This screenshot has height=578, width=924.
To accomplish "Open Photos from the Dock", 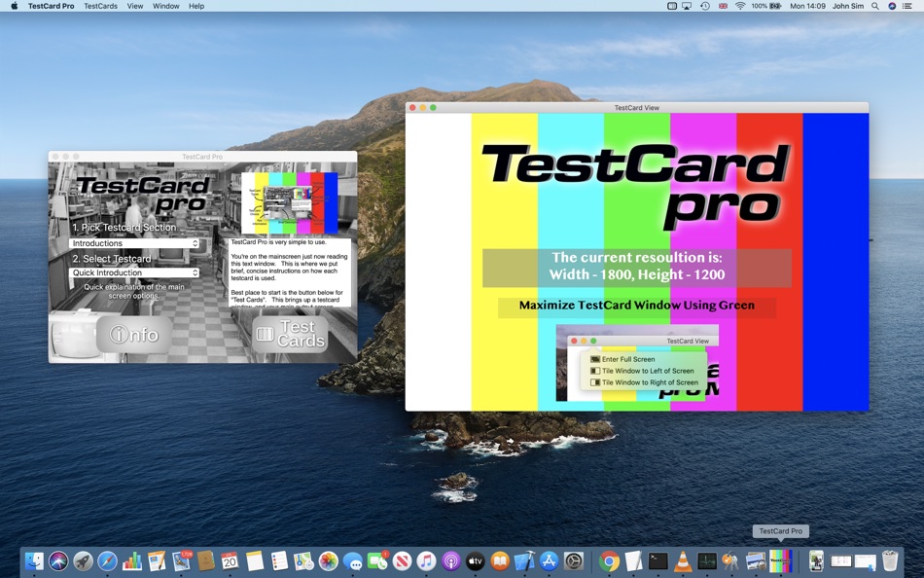I will click(x=328, y=560).
